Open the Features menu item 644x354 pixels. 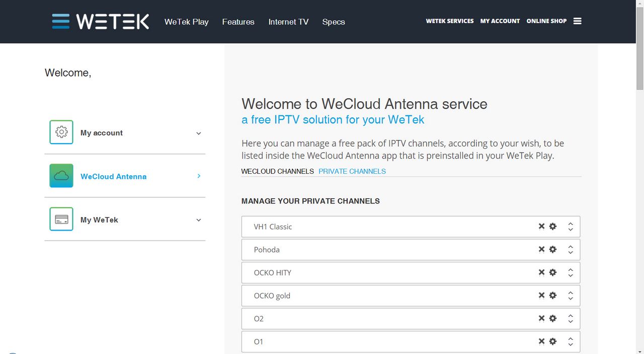(x=238, y=22)
